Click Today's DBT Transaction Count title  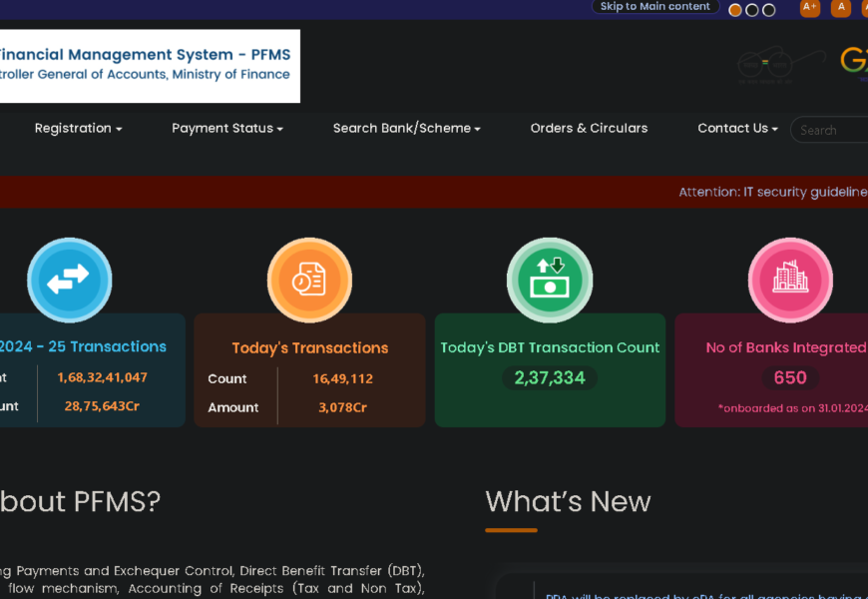point(550,347)
